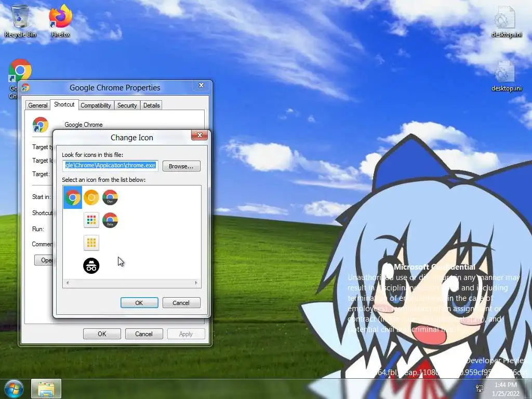The width and height of the screenshot is (532, 399).
Task: Choose the Chrome Dev icon
Action: pos(110,197)
